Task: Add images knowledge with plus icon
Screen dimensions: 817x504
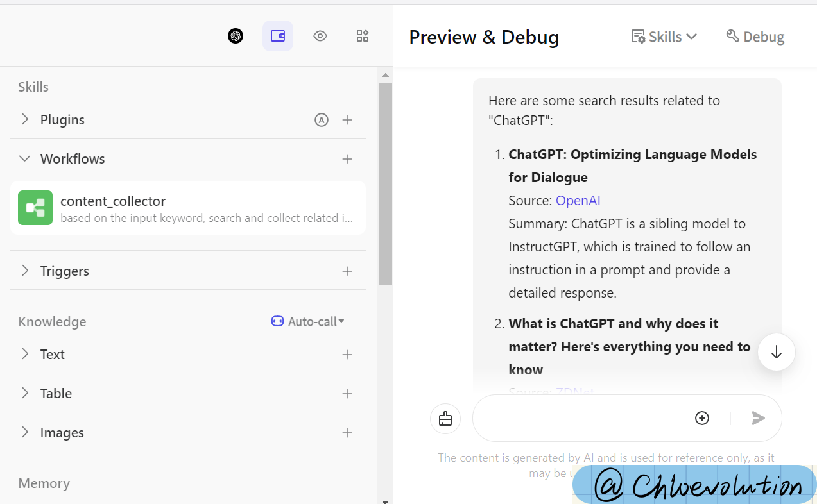Action: pos(347,432)
